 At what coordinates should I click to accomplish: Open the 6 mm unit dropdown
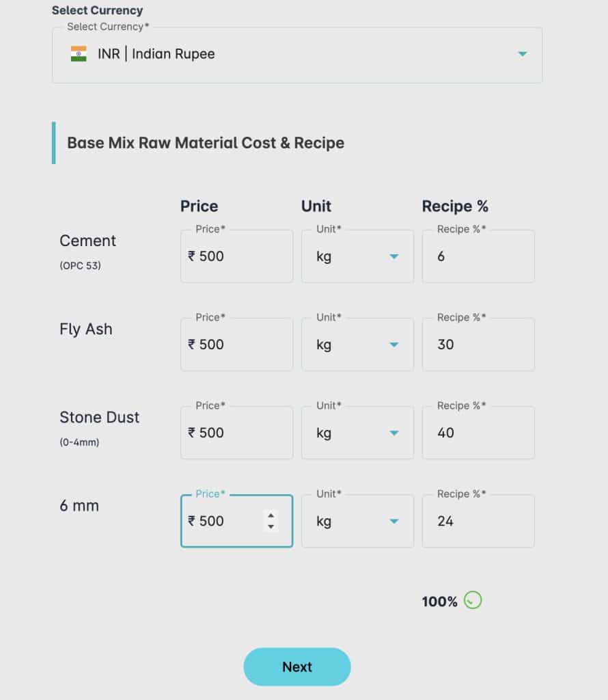click(x=357, y=521)
